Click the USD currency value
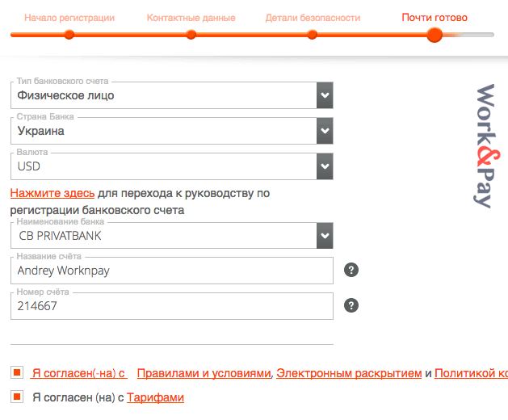 click(29, 166)
